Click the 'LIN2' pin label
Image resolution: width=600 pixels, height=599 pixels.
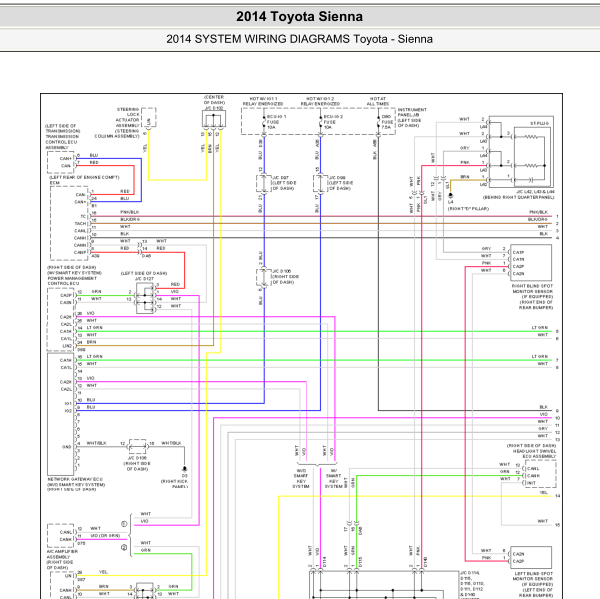67,346
